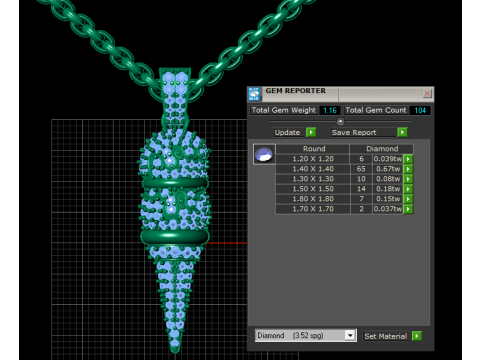Click the Diamond column header
This screenshot has width=480, height=360.
382,149
